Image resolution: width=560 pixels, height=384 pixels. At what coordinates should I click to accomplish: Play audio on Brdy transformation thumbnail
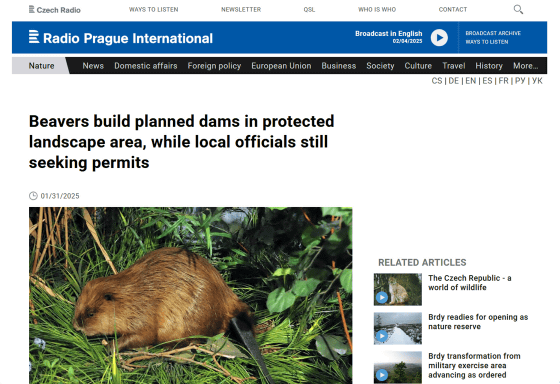[x=382, y=375]
